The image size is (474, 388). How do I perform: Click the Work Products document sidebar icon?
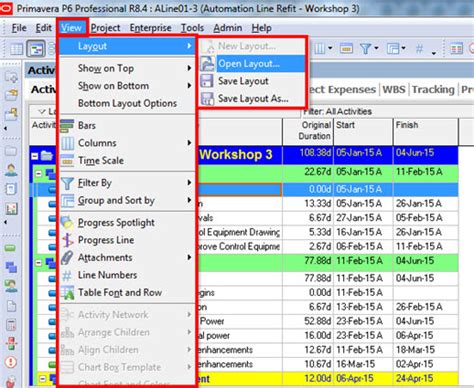coord(11,306)
